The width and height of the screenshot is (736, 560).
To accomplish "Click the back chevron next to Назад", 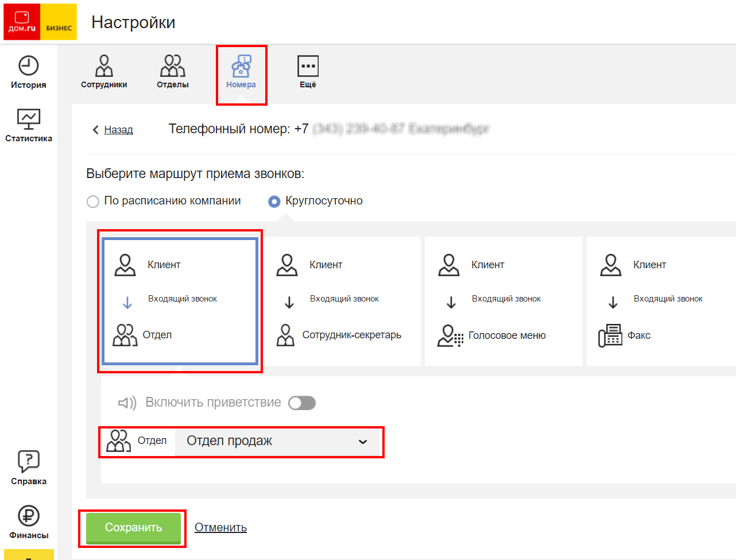I will point(96,130).
